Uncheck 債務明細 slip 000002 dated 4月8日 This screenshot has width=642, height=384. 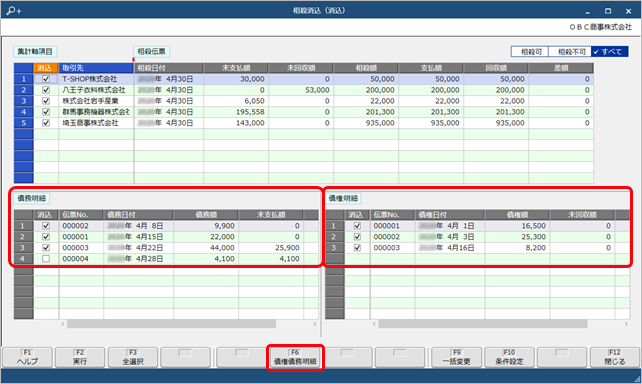pyautogui.click(x=46, y=226)
